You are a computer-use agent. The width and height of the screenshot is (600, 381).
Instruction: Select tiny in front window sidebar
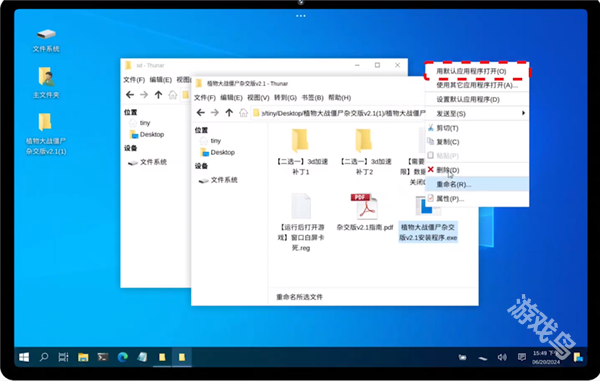pos(211,141)
